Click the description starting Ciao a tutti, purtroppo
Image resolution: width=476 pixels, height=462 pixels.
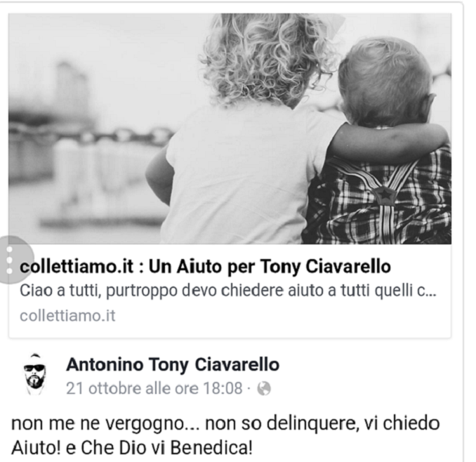[x=227, y=291]
